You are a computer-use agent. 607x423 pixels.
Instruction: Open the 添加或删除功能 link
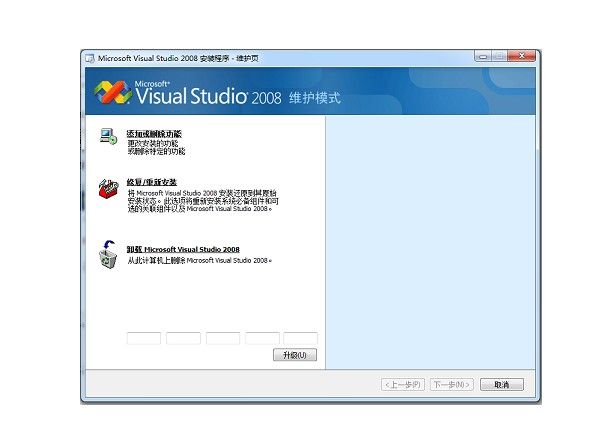coord(154,134)
